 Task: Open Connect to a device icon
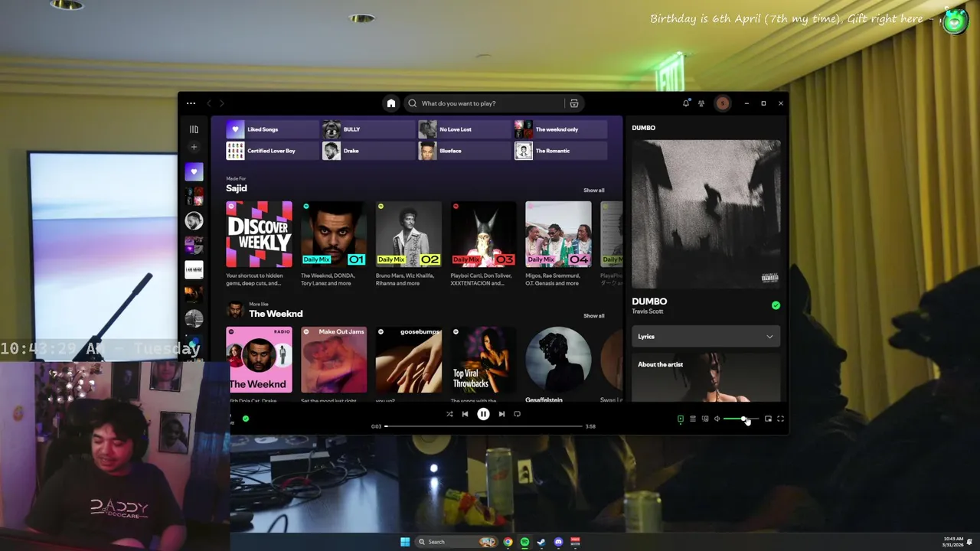(705, 419)
